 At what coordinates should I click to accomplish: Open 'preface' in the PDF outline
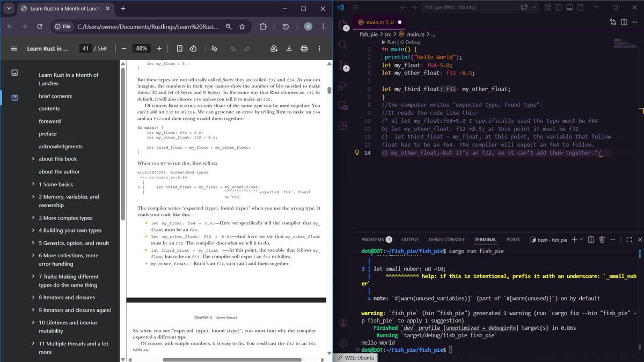click(48, 134)
